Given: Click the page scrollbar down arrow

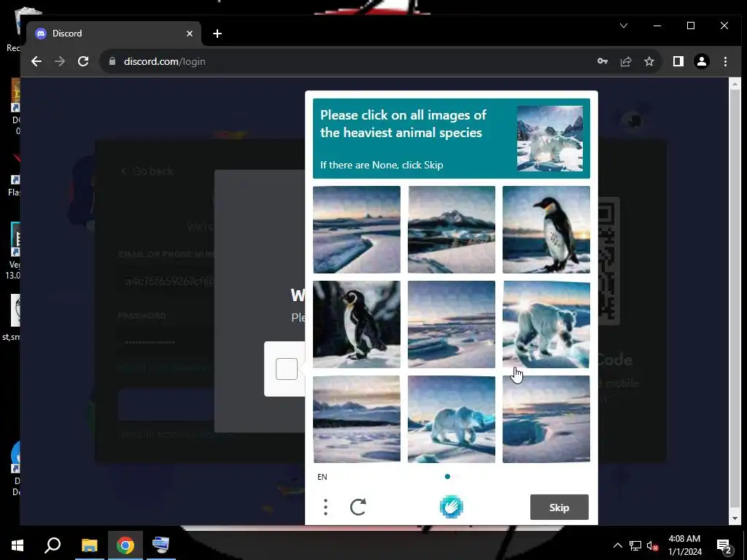Looking at the screenshot, I should 735,518.
